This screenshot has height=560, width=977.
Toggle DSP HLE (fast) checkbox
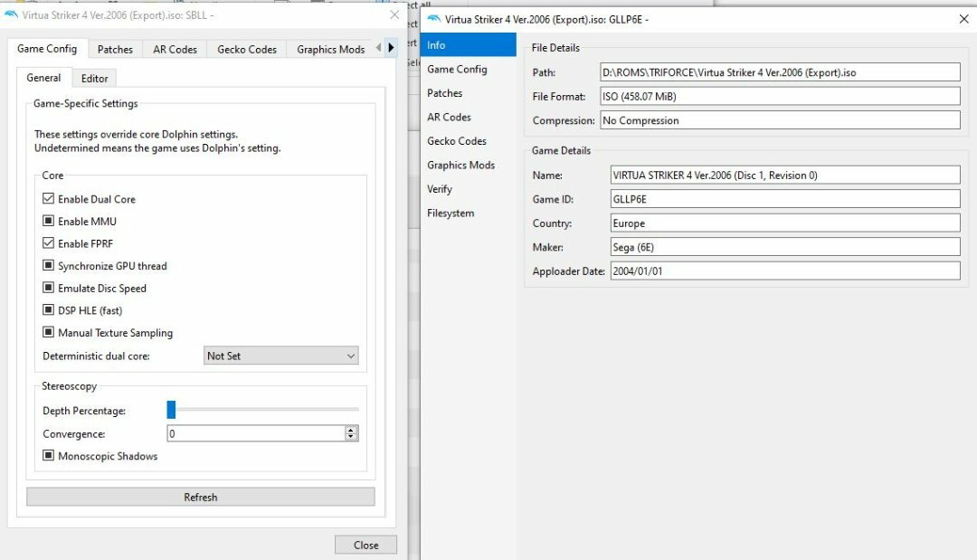tap(48, 309)
